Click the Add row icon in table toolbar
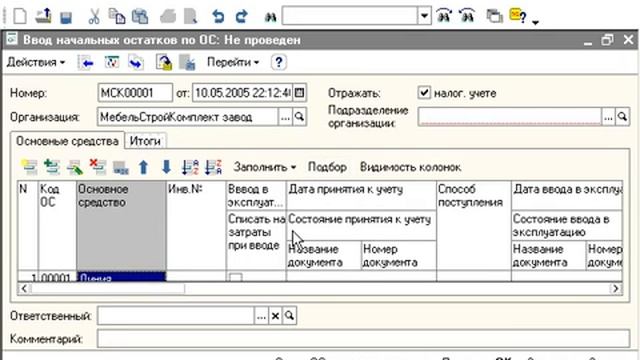 point(29,167)
